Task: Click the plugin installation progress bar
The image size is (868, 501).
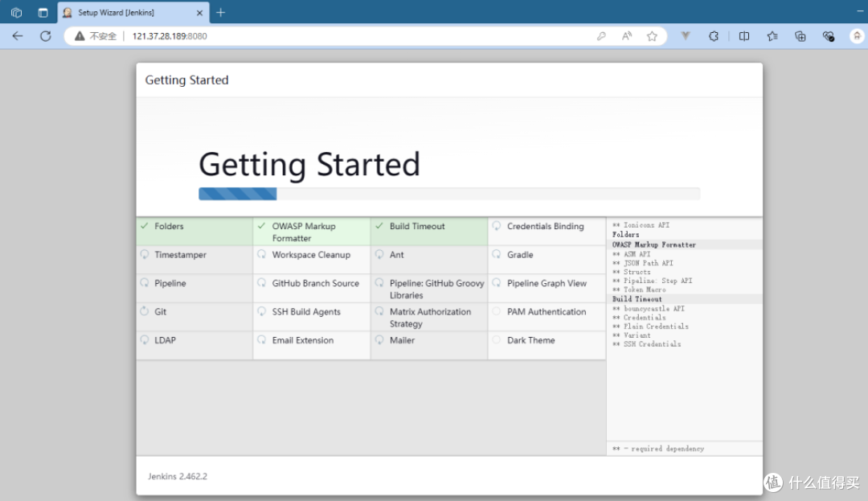Action: click(x=449, y=193)
